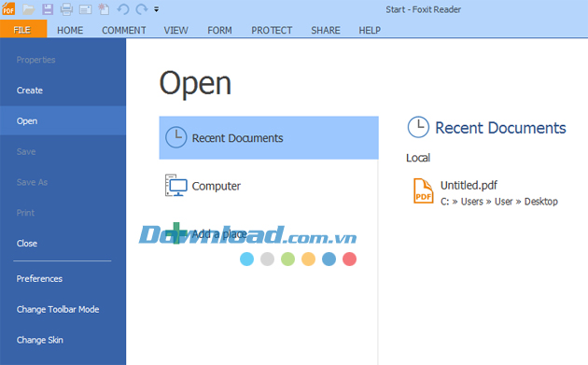Choose Change Toolbar Mode in sidebar
Screen dimensions: 588x365
tap(63, 309)
